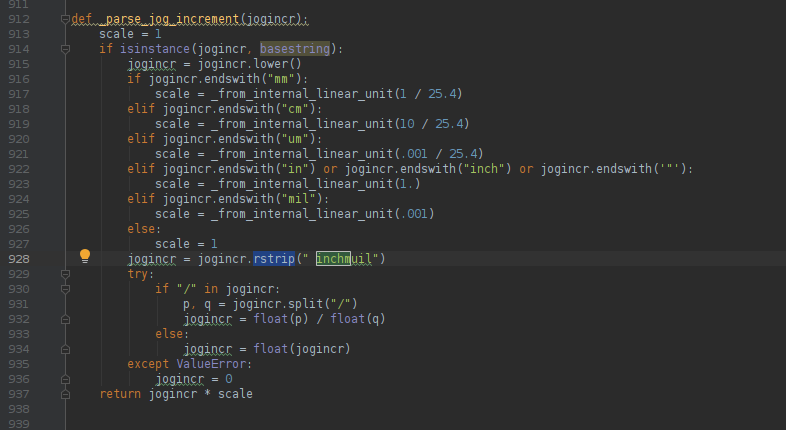Image resolution: width=786 pixels, height=430 pixels.
Task: Click the highlighted basestring identifier
Action: 295,49
